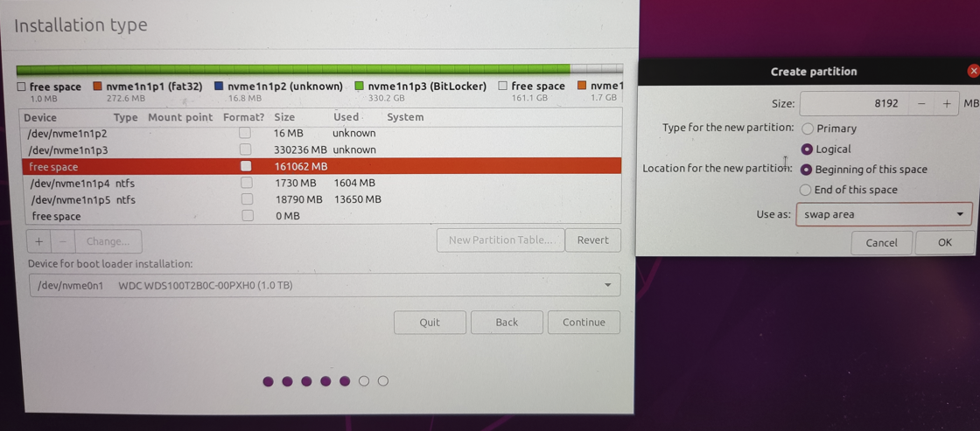This screenshot has height=431, width=980.
Task: Click the nvme1n1p3 (BitLocker) green legend swatch
Action: pos(359,87)
